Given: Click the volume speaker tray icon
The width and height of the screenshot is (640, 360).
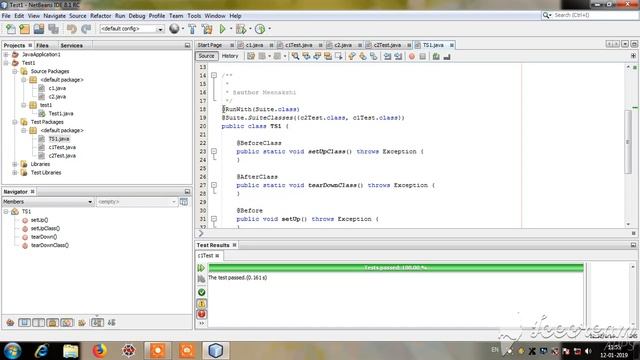Looking at the screenshot, I should pos(588,351).
